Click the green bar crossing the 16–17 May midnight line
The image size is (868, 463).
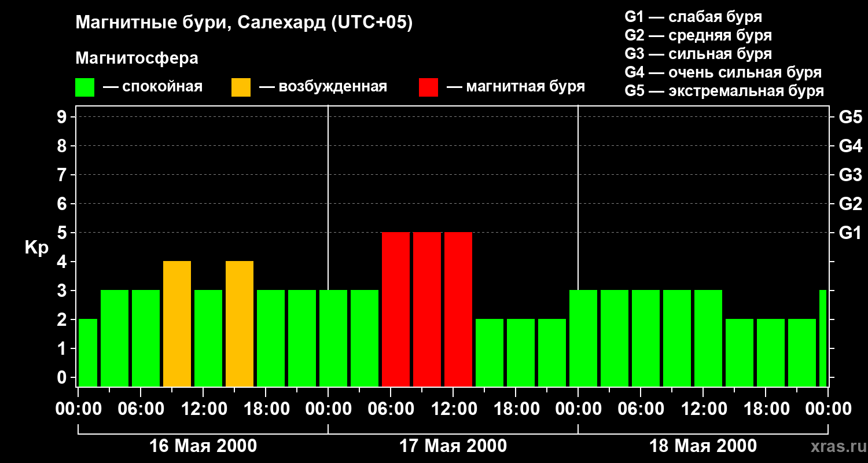[x=333, y=338]
